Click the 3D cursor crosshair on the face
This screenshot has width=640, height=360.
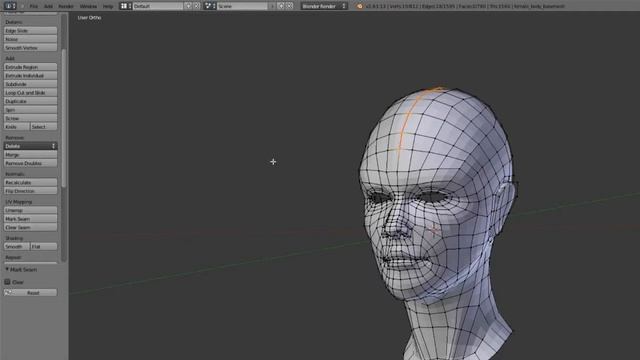(434, 231)
